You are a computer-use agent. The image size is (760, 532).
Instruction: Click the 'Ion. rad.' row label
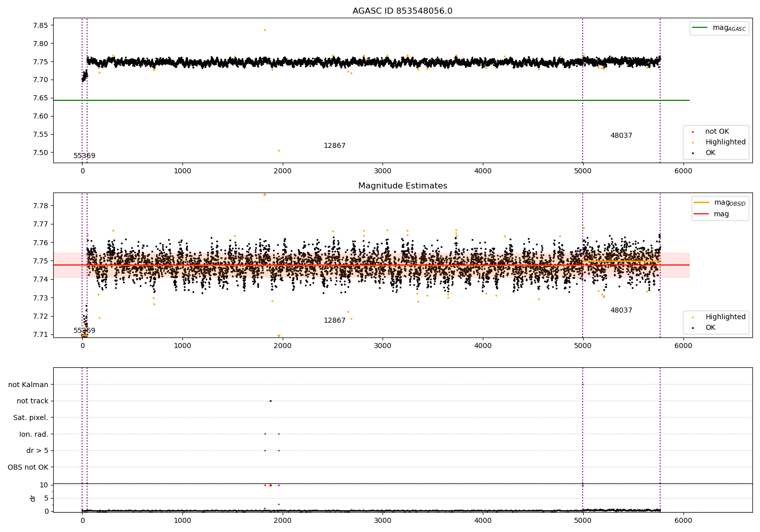[34, 435]
